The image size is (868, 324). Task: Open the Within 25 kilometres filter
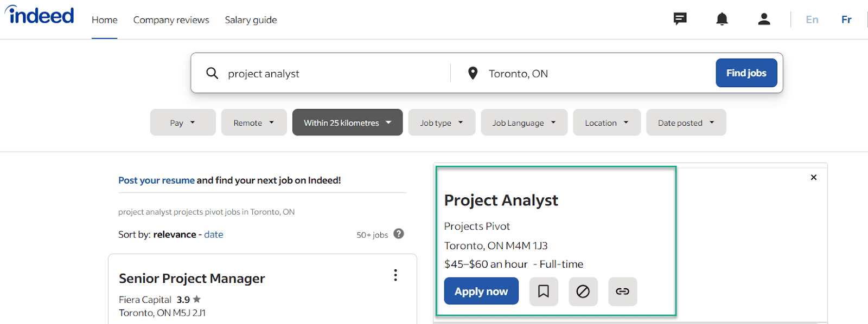tap(348, 122)
